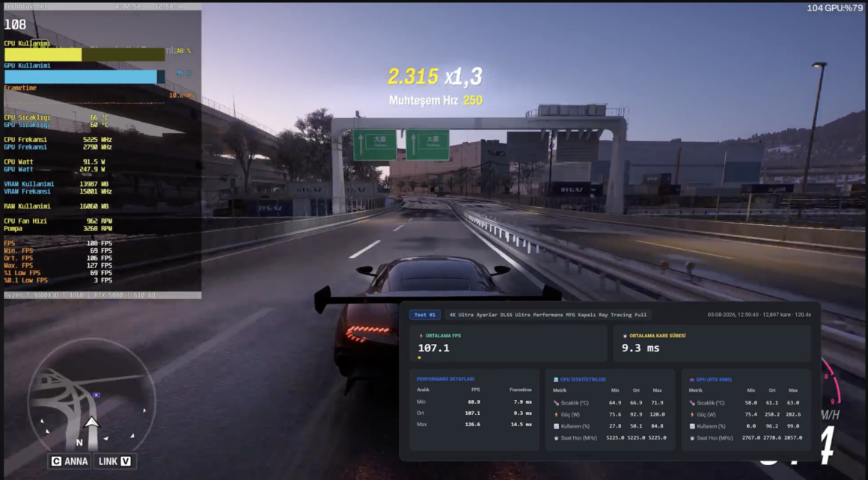Click the GPU icon beside GPU (RTX 5080)
The height and width of the screenshot is (480, 868).
[691, 379]
